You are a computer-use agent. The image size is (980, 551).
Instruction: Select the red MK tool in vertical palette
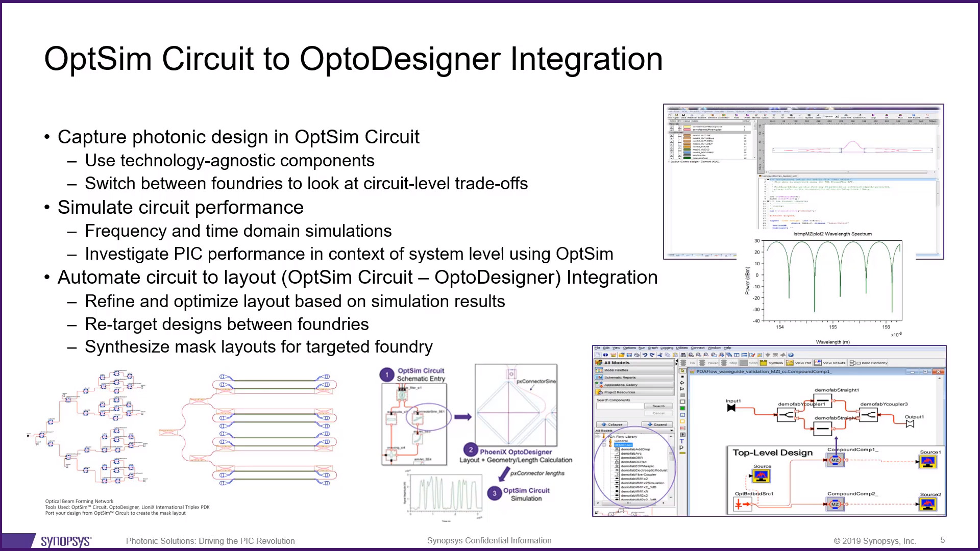coord(682,428)
